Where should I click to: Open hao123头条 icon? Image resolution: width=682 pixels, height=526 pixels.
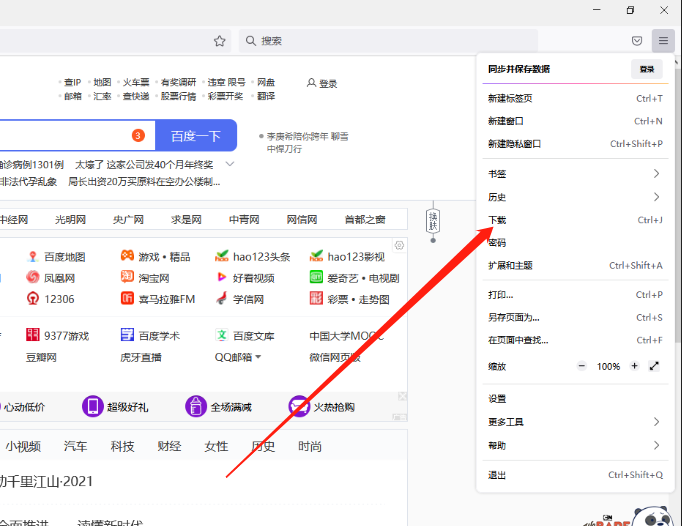coord(222,256)
